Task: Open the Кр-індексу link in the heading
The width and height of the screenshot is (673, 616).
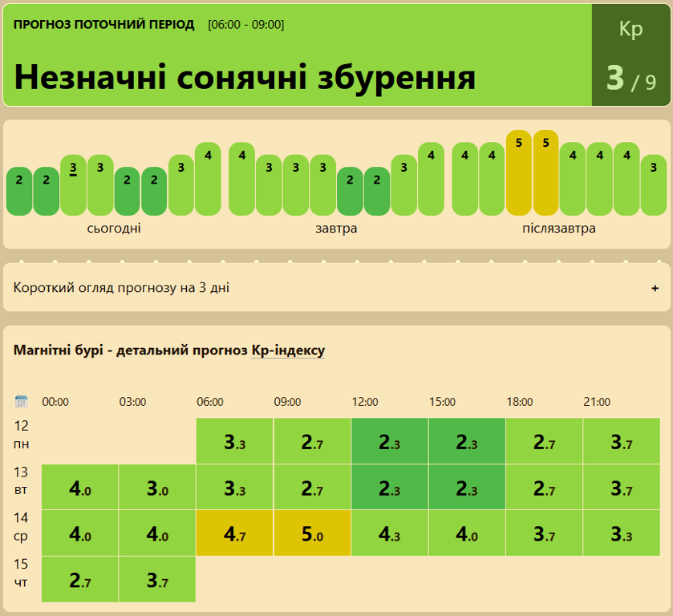Action: point(288,351)
